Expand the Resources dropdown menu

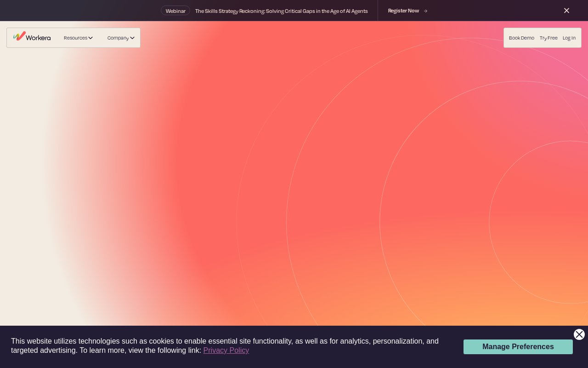click(x=78, y=38)
